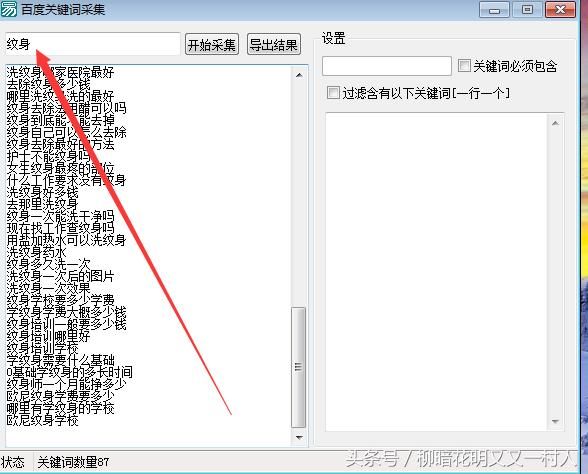Viewport: 588px width, 474px height.
Task: Enable 过滤含有以下关键词 checkbox
Action: (x=333, y=93)
